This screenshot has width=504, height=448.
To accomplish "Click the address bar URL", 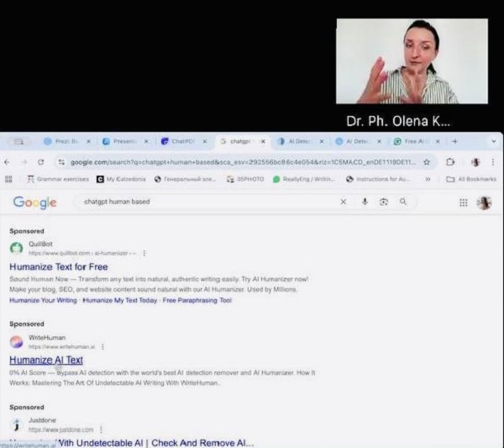I will click(x=243, y=162).
